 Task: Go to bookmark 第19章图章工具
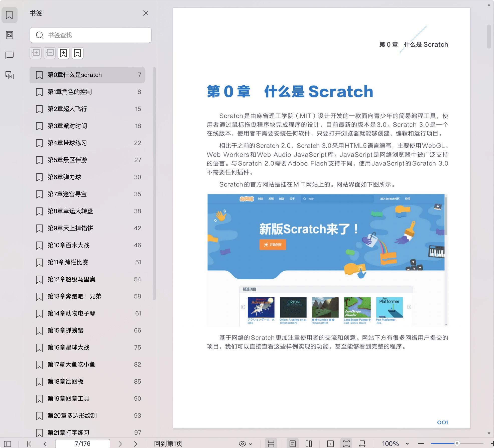click(x=87, y=399)
